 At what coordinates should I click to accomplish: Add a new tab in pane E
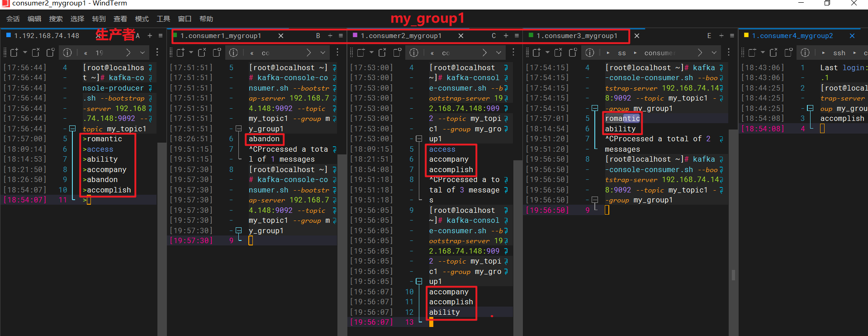721,35
